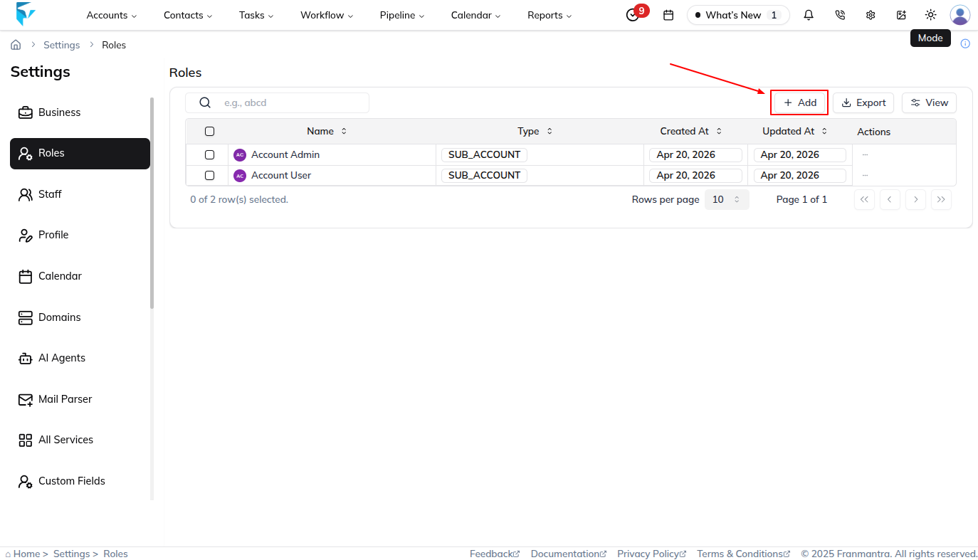Image resolution: width=978 pixels, height=560 pixels.
Task: Open Staff settings in sidebar
Action: [x=80, y=194]
